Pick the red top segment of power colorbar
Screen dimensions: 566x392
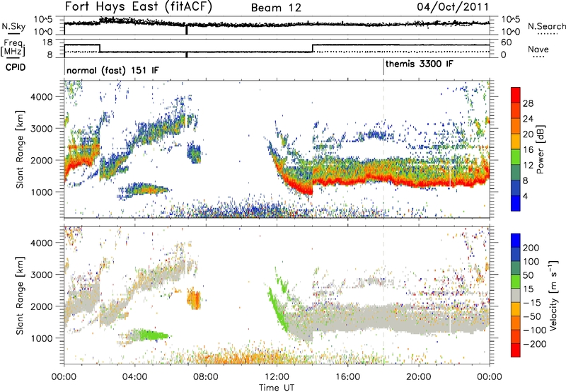516,96
